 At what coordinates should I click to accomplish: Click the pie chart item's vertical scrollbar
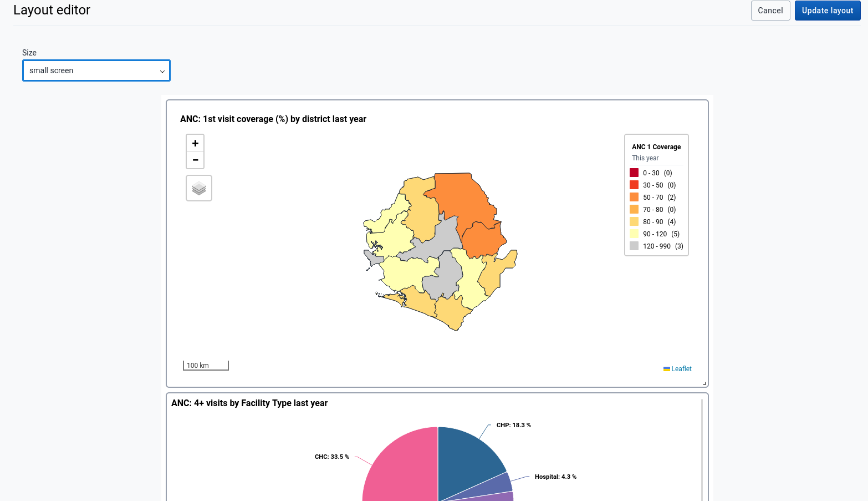pos(702,449)
